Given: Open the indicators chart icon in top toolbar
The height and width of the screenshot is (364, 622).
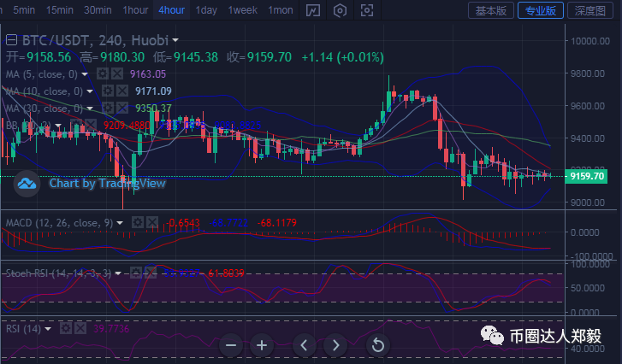Looking at the screenshot, I should [313, 10].
